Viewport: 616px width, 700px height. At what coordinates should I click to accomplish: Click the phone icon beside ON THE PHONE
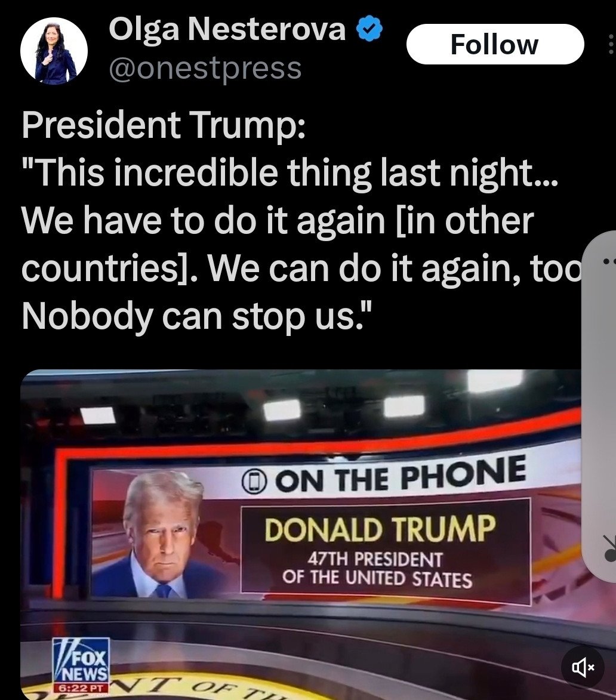[254, 482]
